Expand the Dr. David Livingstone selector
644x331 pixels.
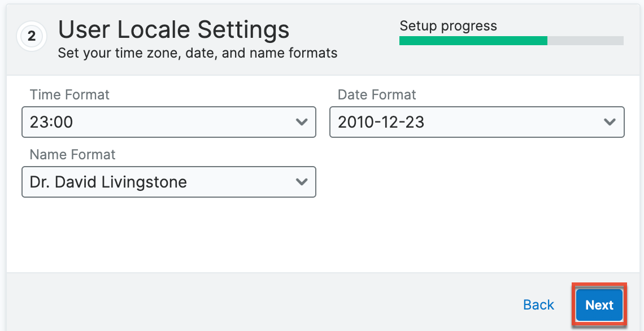(x=168, y=182)
